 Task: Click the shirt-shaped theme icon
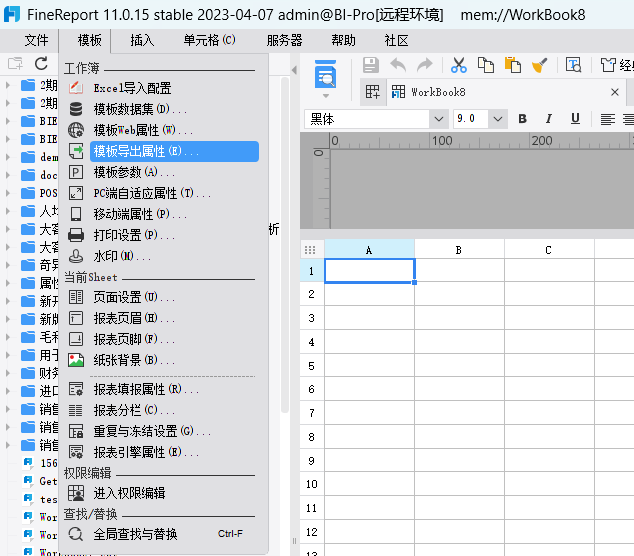pyautogui.click(x=608, y=65)
